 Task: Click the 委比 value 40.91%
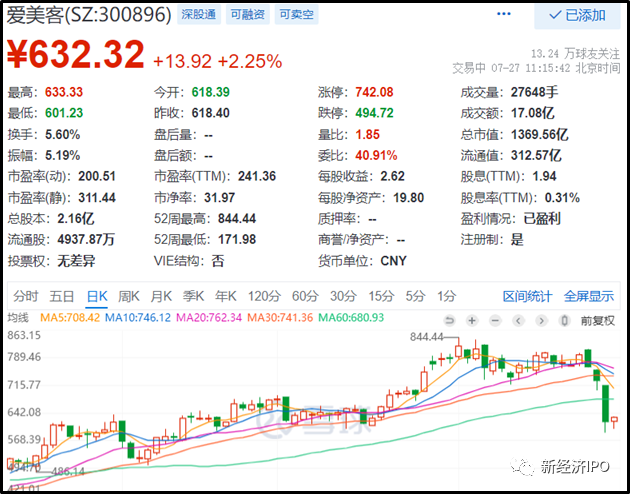pyautogui.click(x=376, y=155)
